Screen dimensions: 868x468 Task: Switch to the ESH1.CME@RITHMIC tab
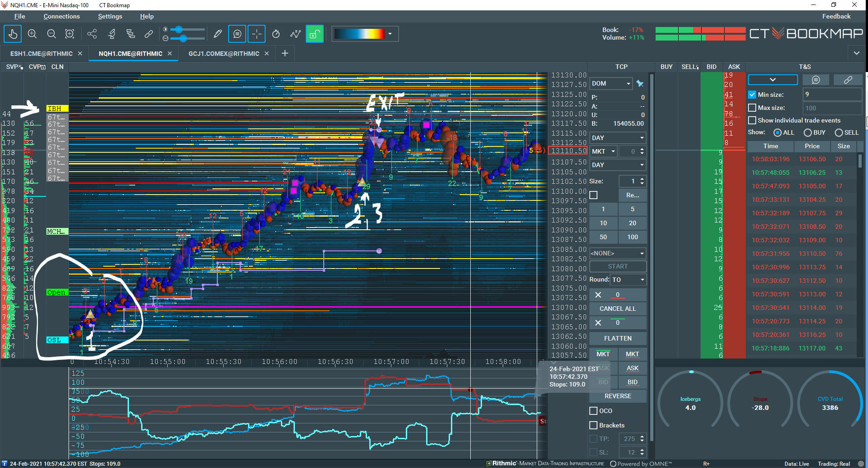point(41,54)
